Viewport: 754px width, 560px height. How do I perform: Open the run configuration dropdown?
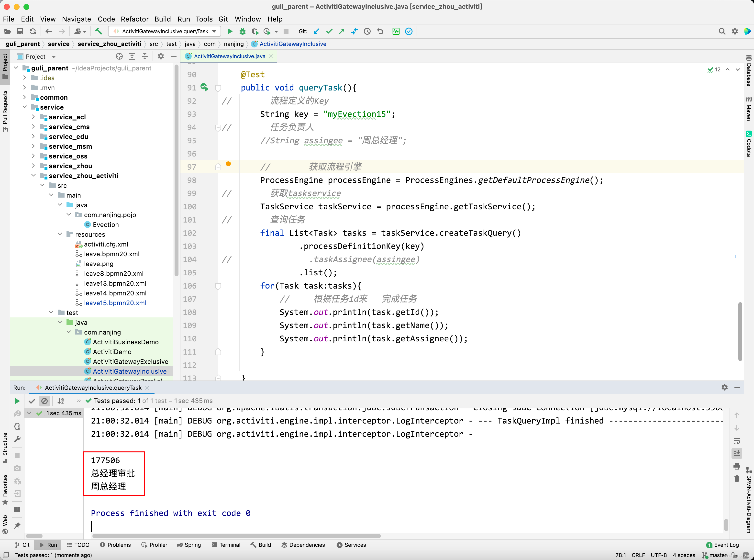214,31
